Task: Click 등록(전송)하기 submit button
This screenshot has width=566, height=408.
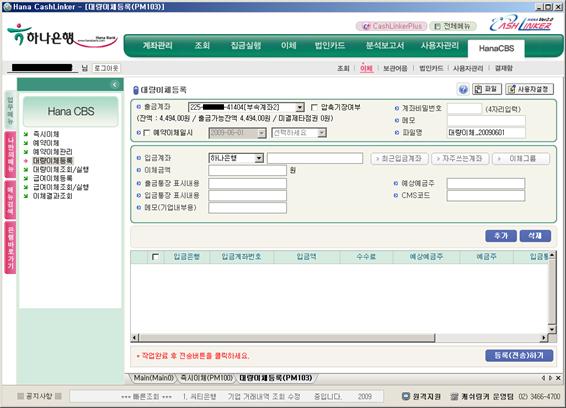Action: (x=519, y=355)
